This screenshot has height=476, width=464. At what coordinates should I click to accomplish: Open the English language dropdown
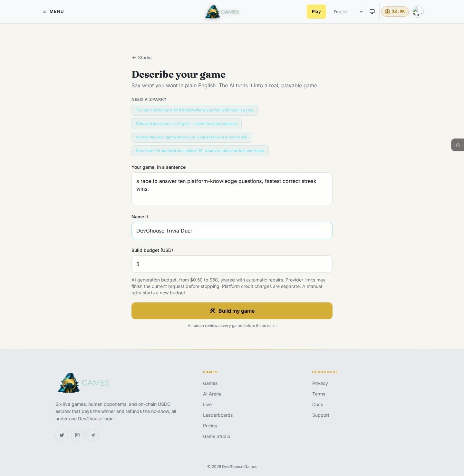(x=348, y=12)
